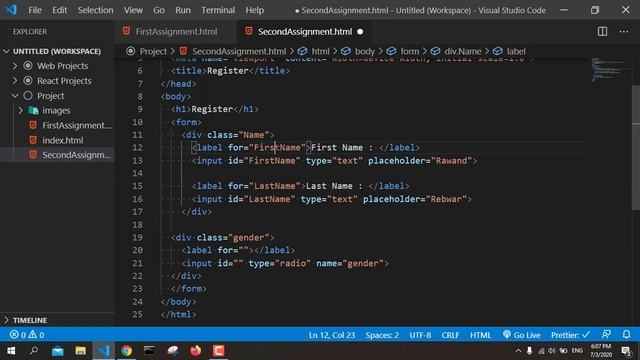Open the Edit menu
This screenshot has height=360, width=640.
[60, 10]
